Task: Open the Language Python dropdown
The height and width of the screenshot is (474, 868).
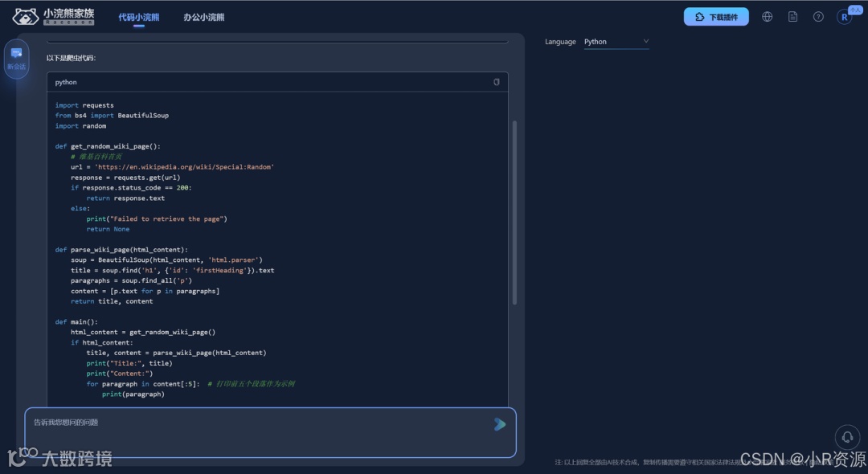Action: [616, 42]
